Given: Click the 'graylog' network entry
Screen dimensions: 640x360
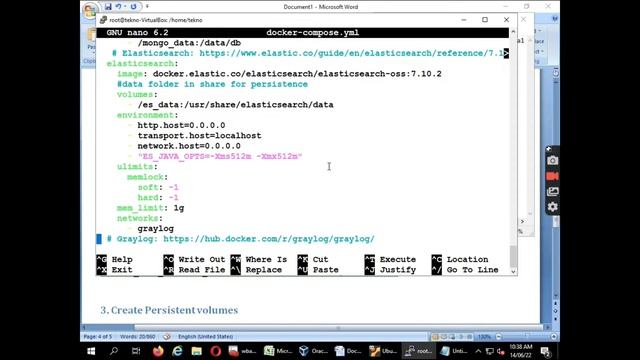Looking at the screenshot, I should tap(156, 229).
